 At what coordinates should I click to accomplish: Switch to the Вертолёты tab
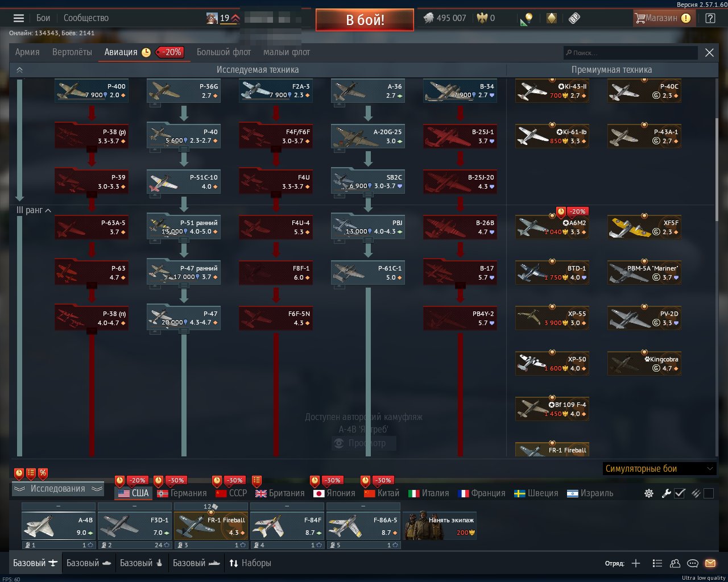click(x=72, y=52)
